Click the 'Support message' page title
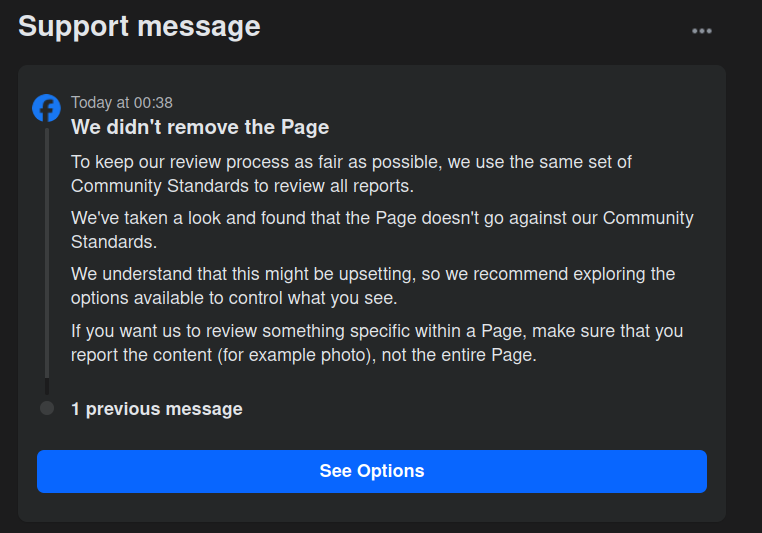The width and height of the screenshot is (762, 533). point(139,27)
